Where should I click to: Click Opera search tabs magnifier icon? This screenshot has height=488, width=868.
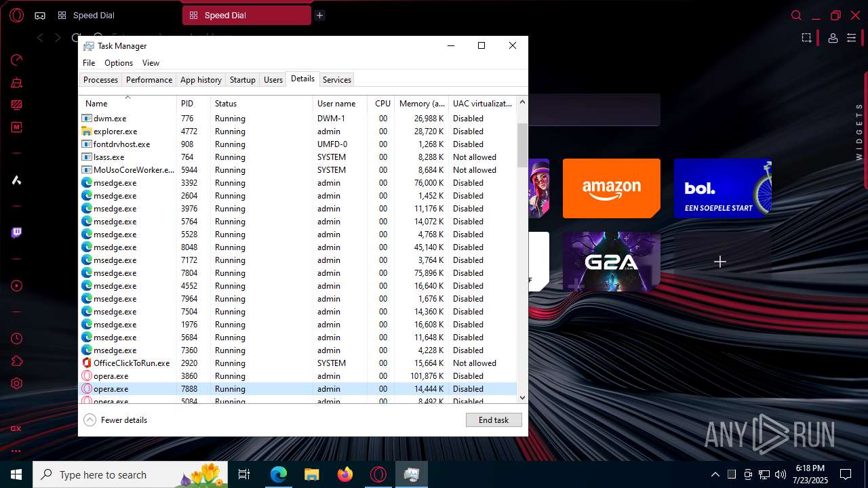pyautogui.click(x=796, y=15)
